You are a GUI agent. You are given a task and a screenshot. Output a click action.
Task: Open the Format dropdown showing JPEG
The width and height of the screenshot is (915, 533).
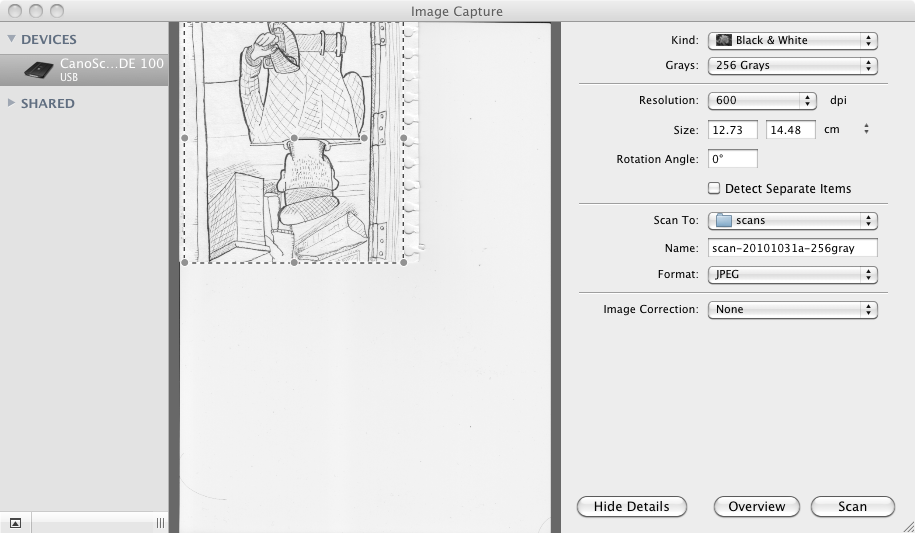[792, 274]
